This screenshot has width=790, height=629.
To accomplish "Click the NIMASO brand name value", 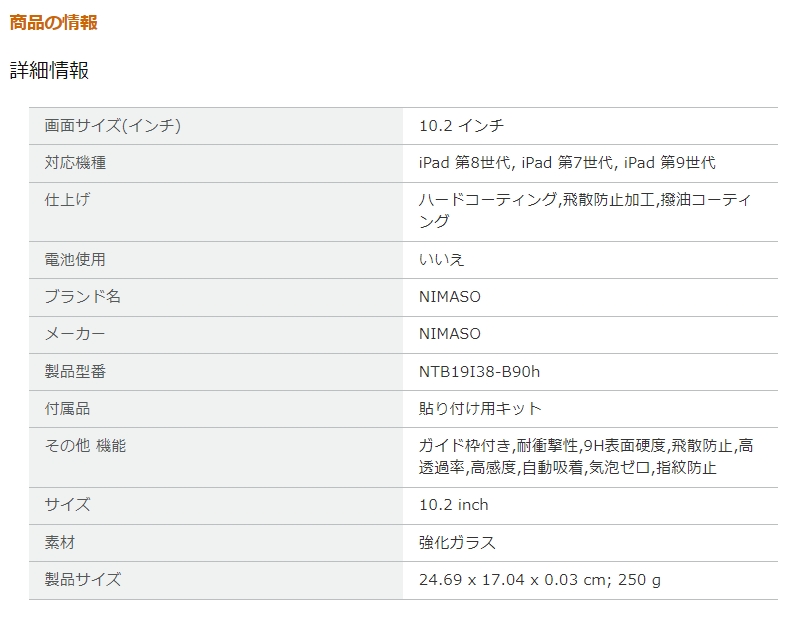I will tap(450, 297).
